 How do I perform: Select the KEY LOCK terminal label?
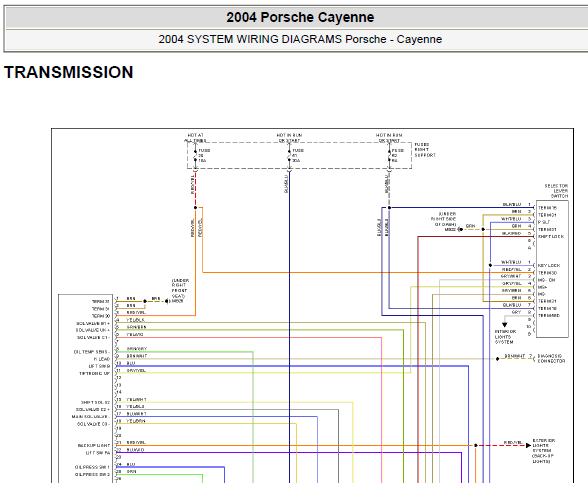point(549,265)
